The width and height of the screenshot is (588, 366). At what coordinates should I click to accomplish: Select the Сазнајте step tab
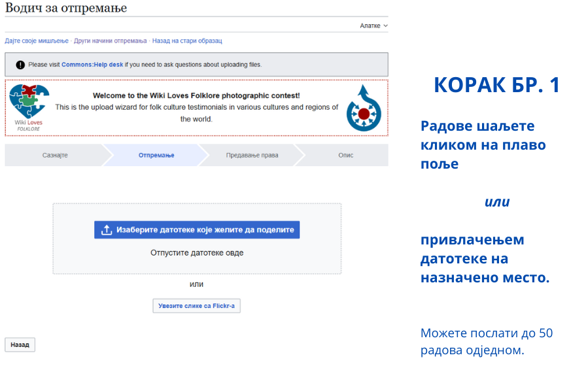tap(55, 155)
